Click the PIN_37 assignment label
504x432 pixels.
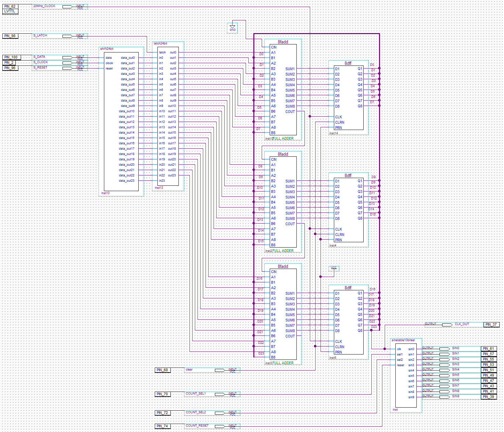(491, 324)
